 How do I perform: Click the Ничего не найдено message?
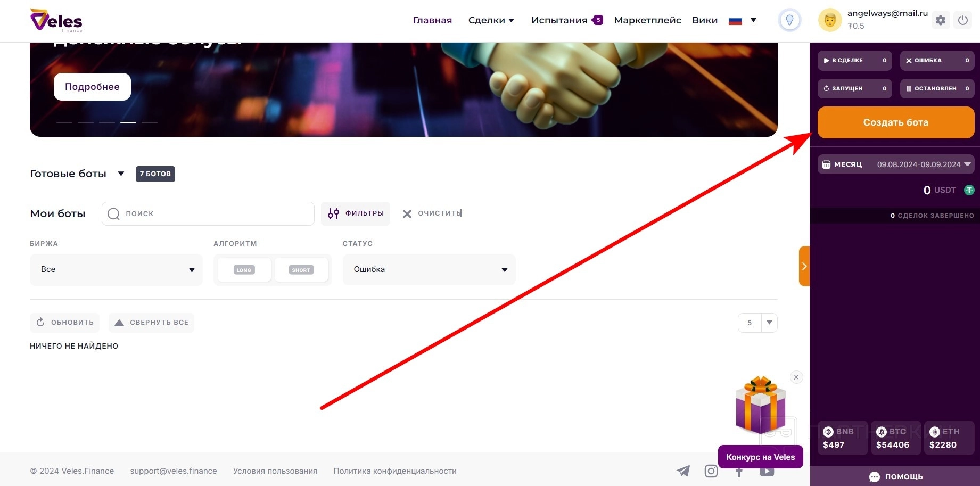pyautogui.click(x=74, y=346)
